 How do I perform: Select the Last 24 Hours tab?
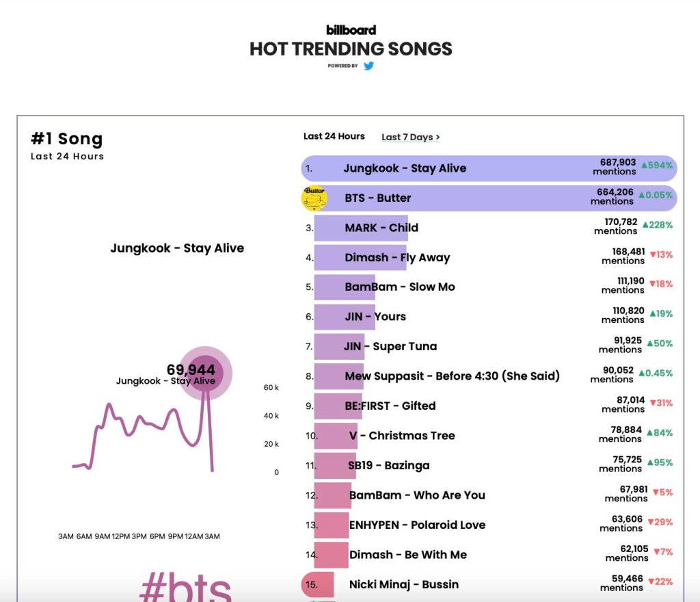pos(334,136)
